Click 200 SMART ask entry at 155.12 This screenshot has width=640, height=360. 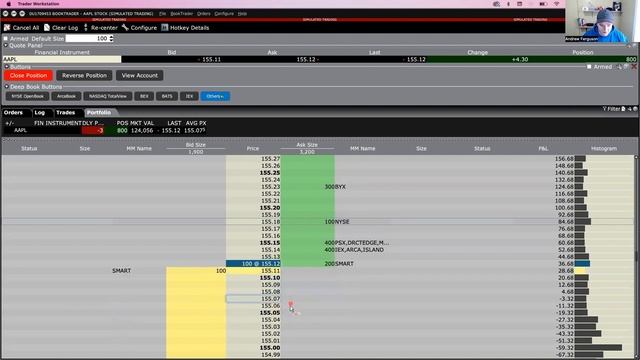coord(339,264)
